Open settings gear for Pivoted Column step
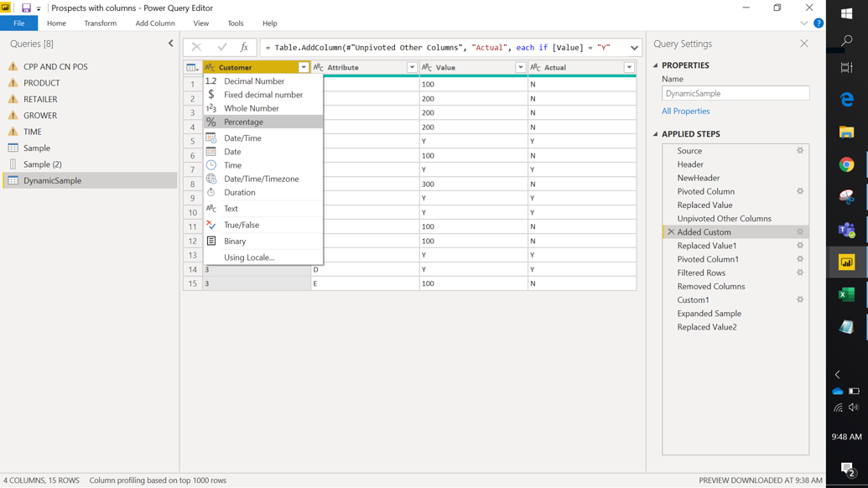Screen dimensions: 868x488 pos(799,191)
